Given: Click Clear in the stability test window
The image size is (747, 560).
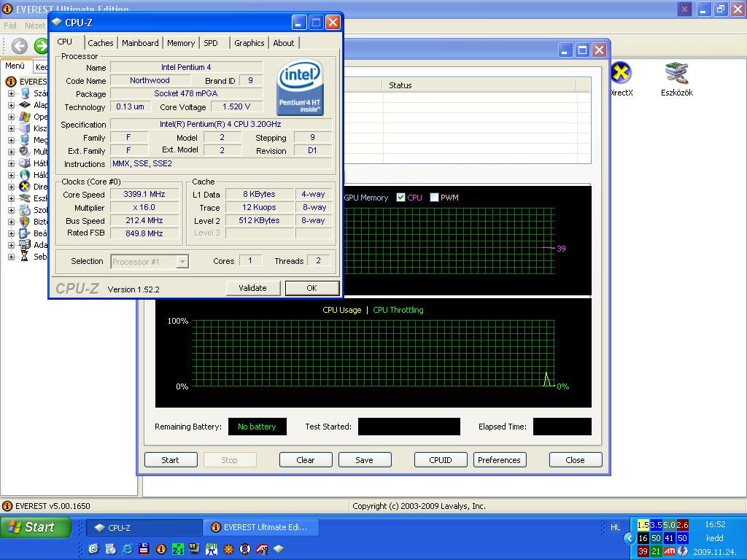Looking at the screenshot, I should point(306,460).
